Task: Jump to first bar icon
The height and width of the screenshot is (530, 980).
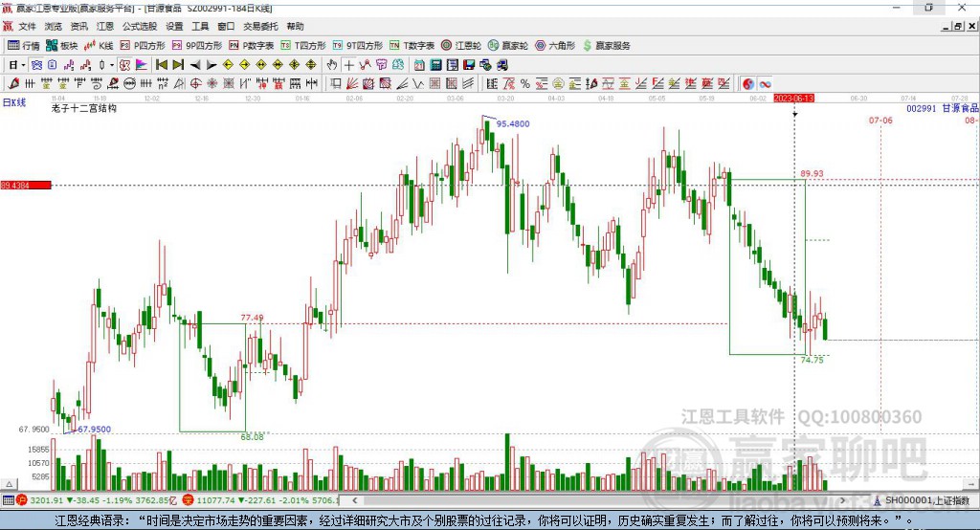Action: [x=162, y=65]
